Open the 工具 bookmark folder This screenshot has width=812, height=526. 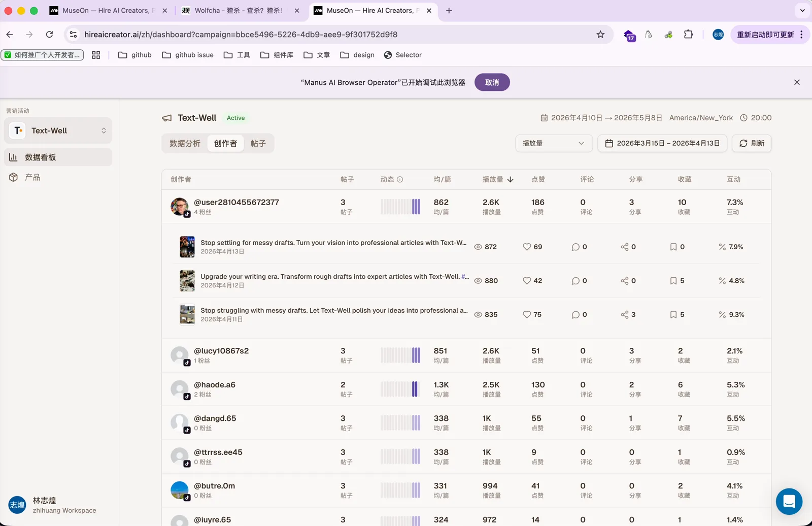(236, 55)
